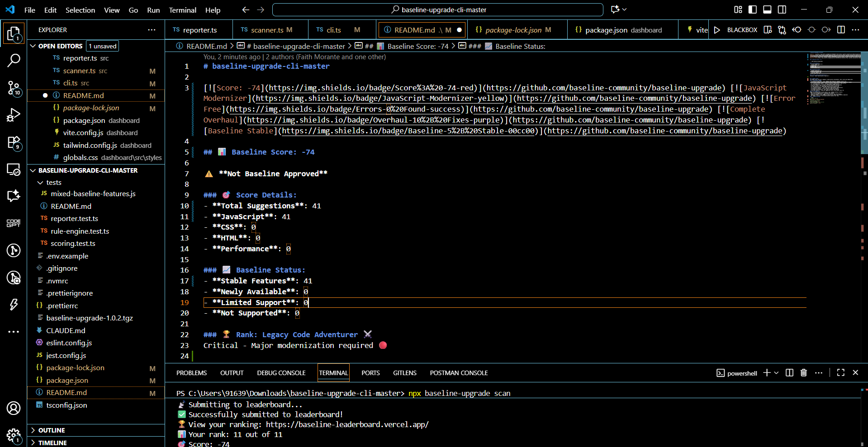Open the Terminal menu
Screen dimensions: 868x447
182,10
